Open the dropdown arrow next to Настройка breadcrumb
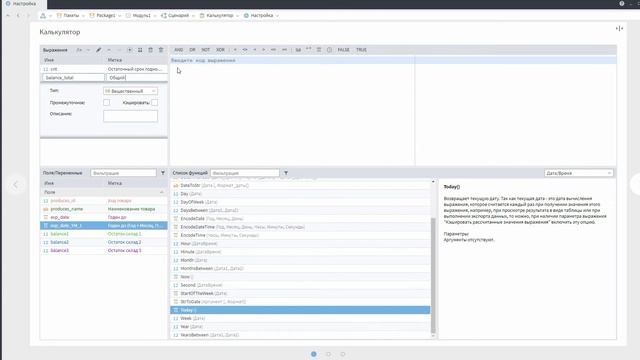Viewport: 640px width, 360px height. [x=277, y=16]
